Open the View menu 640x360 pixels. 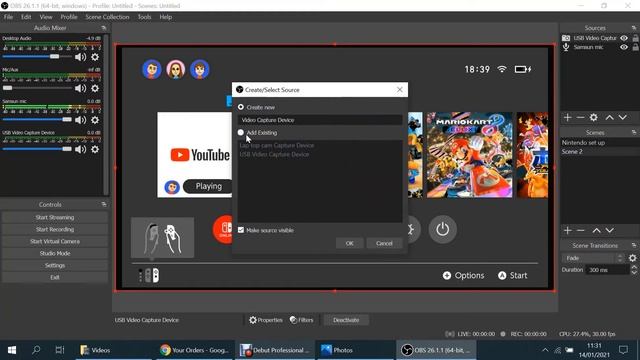pyautogui.click(x=46, y=17)
